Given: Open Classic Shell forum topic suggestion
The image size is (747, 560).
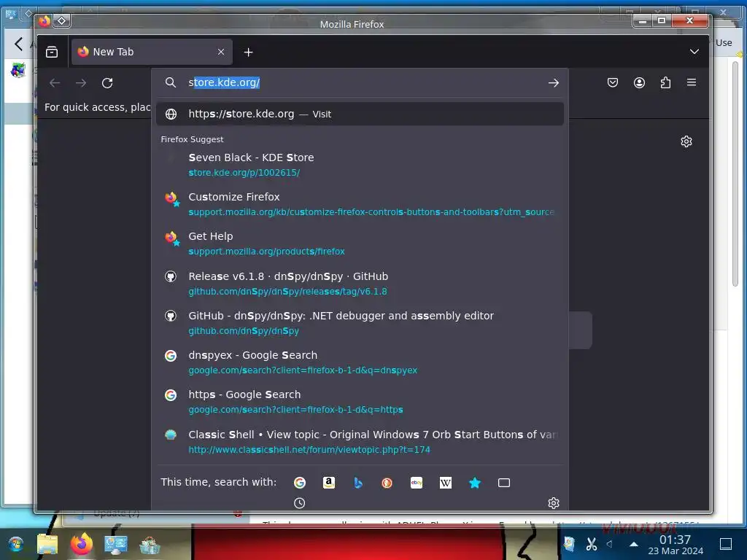Looking at the screenshot, I should (360, 442).
